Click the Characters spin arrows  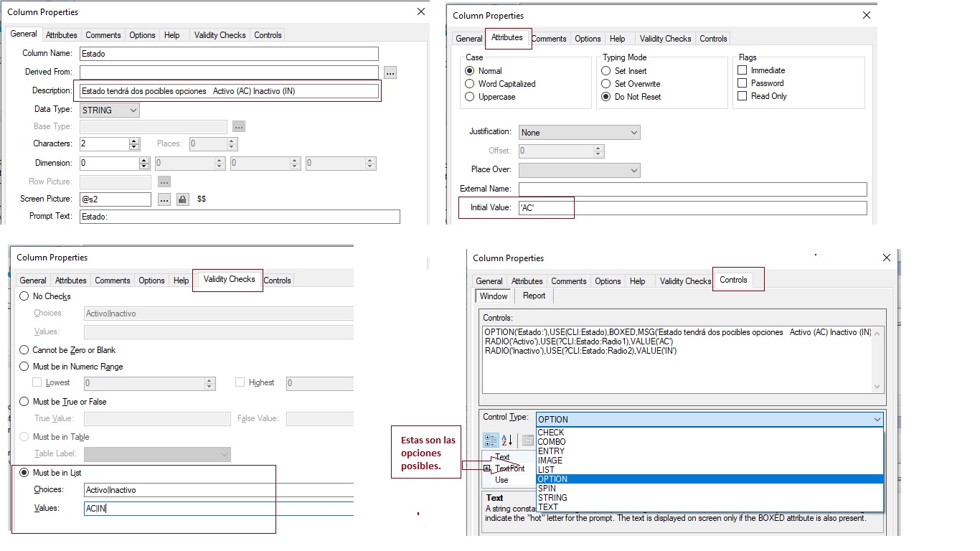[x=134, y=144]
